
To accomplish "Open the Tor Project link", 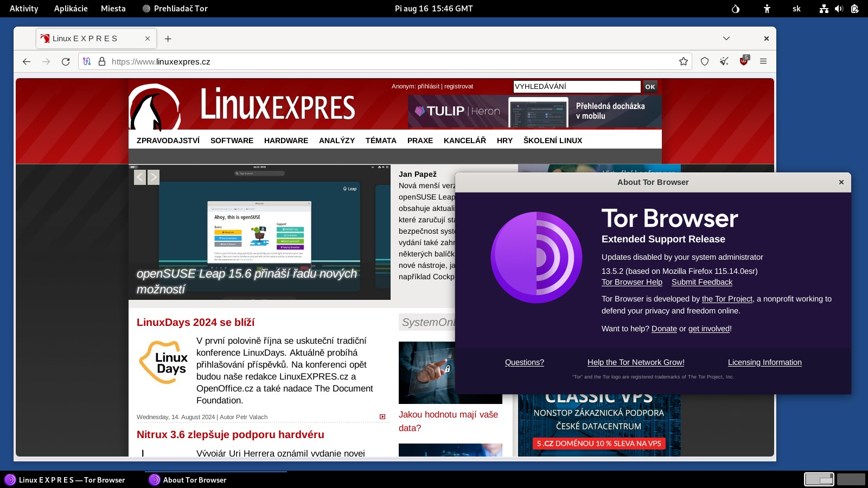I will tap(727, 299).
